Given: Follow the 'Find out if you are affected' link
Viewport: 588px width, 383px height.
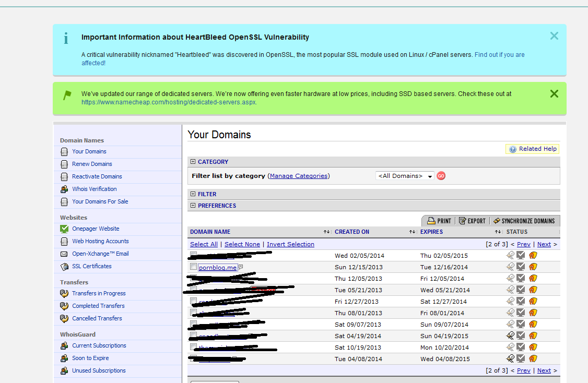Looking at the screenshot, I should pos(303,59).
